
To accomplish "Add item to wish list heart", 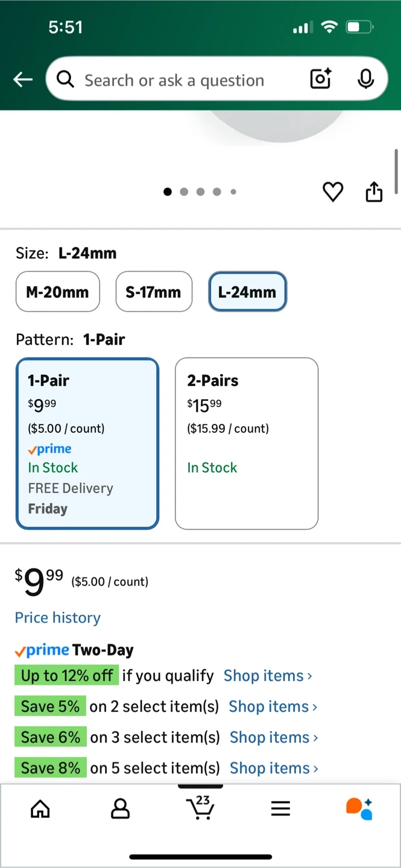I will tap(333, 192).
